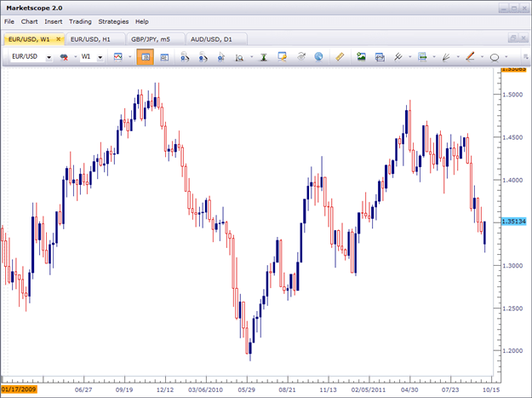The image size is (532, 398).
Task: Select the ellipse shape tool
Action: click(x=495, y=57)
